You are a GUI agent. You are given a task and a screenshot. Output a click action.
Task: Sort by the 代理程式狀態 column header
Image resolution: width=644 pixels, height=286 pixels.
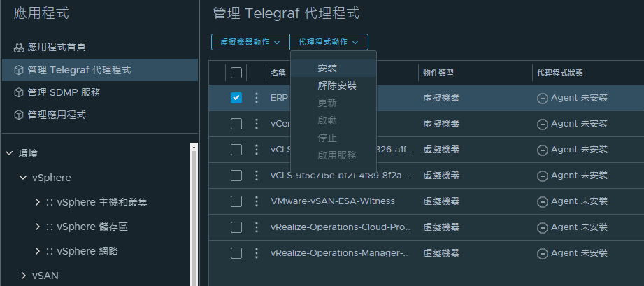tap(560, 73)
